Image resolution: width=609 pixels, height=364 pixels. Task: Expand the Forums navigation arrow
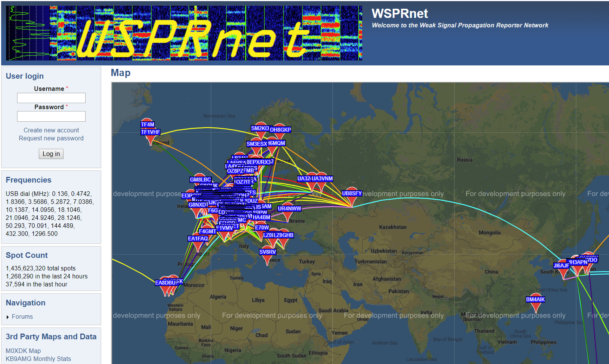tap(8, 317)
